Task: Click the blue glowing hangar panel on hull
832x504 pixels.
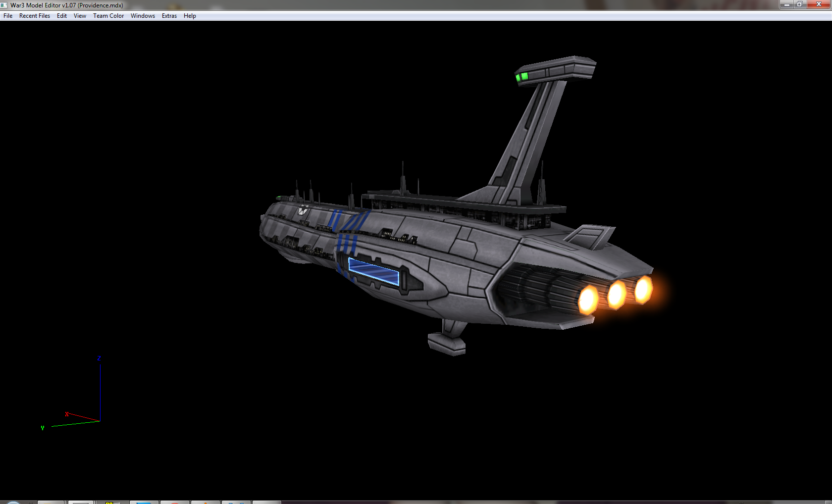Action: click(x=373, y=271)
